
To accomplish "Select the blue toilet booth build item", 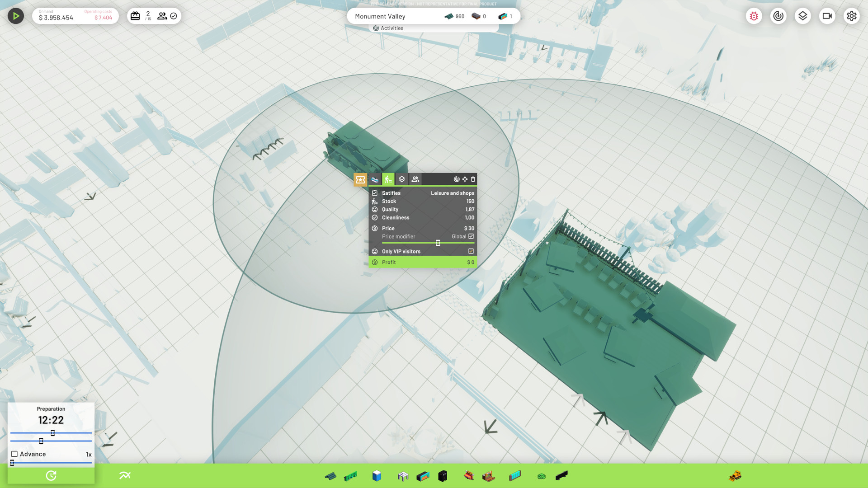I will (x=377, y=476).
